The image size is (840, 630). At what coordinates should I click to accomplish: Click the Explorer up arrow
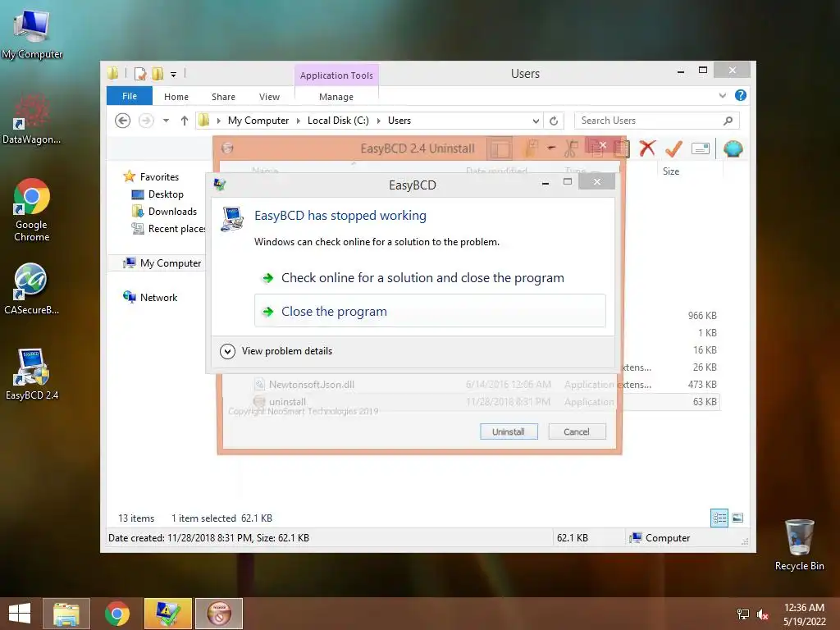click(185, 121)
